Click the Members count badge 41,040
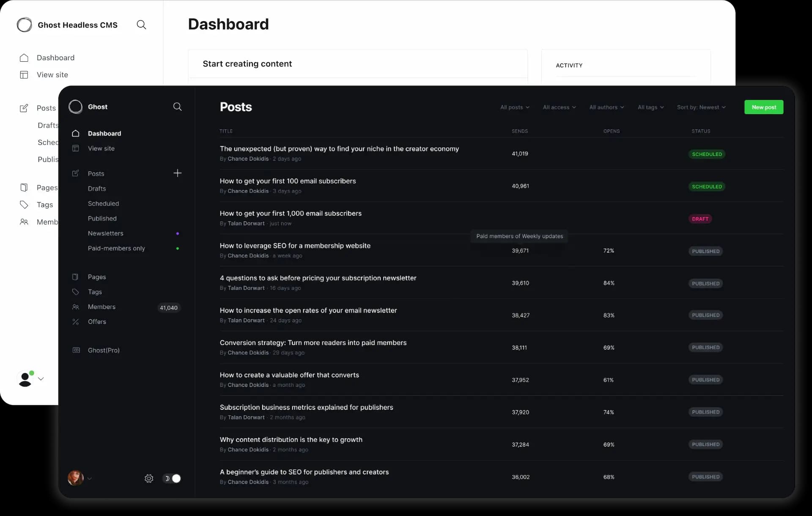This screenshot has width=812, height=516. tap(168, 308)
